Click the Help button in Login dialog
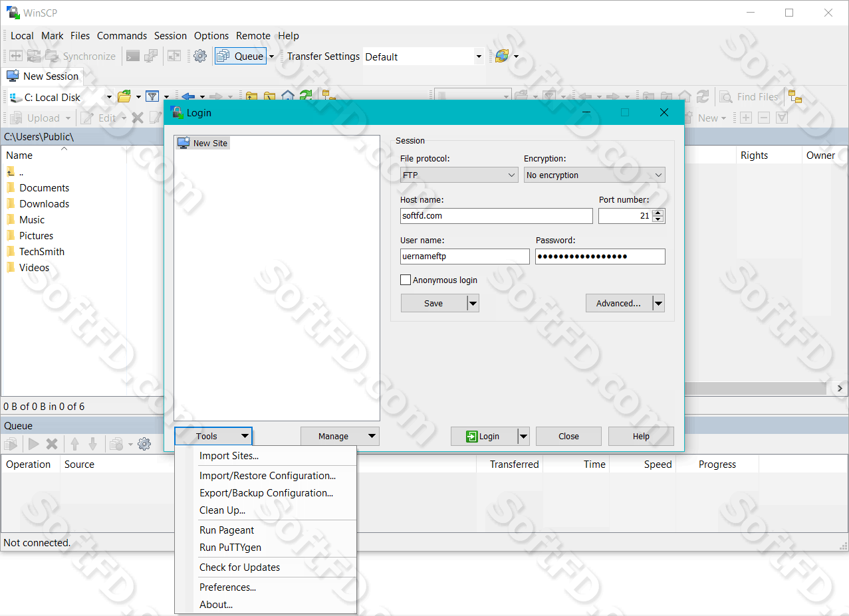Viewport: 849px width, 616px height. (641, 437)
